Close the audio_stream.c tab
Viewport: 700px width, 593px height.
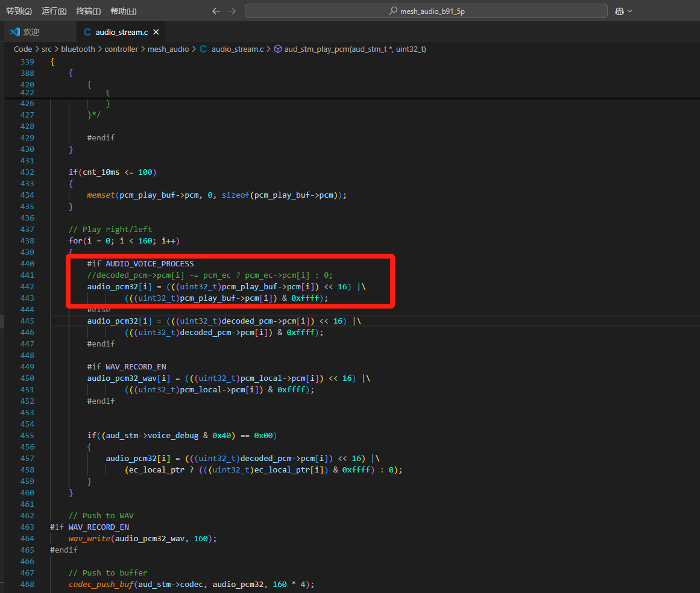156,32
